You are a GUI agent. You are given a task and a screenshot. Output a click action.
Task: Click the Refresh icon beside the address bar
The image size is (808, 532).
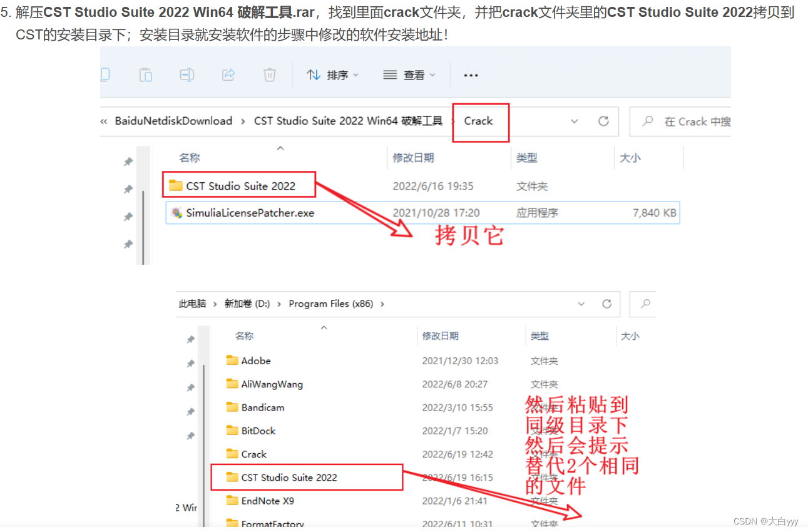click(603, 121)
